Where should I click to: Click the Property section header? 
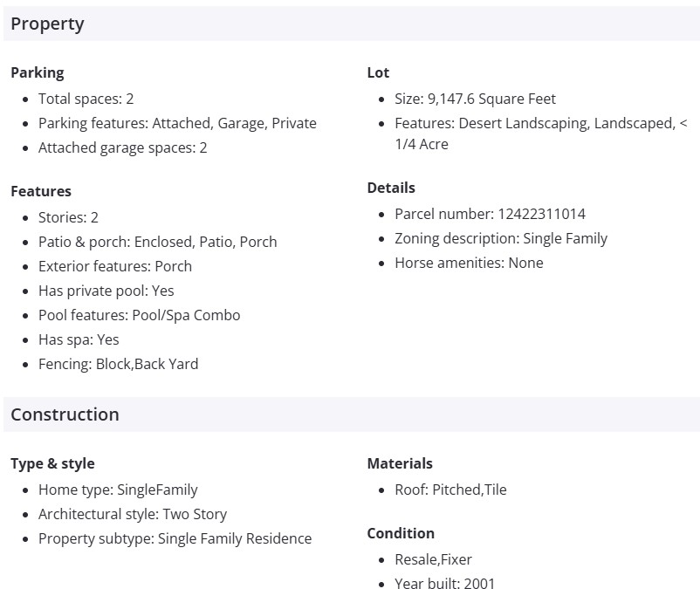tap(47, 24)
